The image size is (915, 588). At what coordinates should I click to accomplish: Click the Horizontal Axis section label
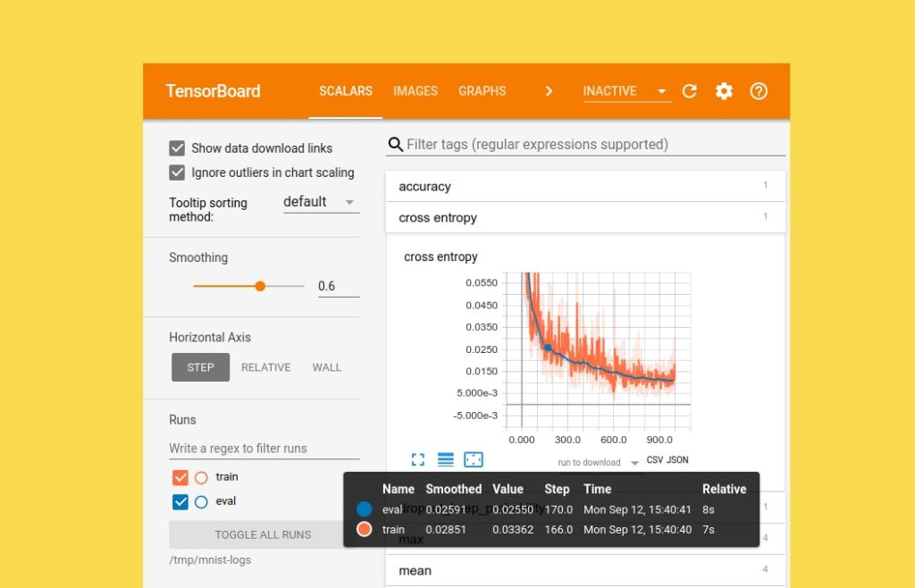point(210,337)
